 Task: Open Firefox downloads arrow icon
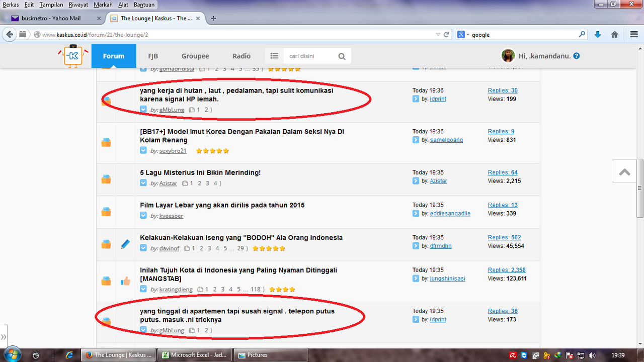click(x=598, y=35)
